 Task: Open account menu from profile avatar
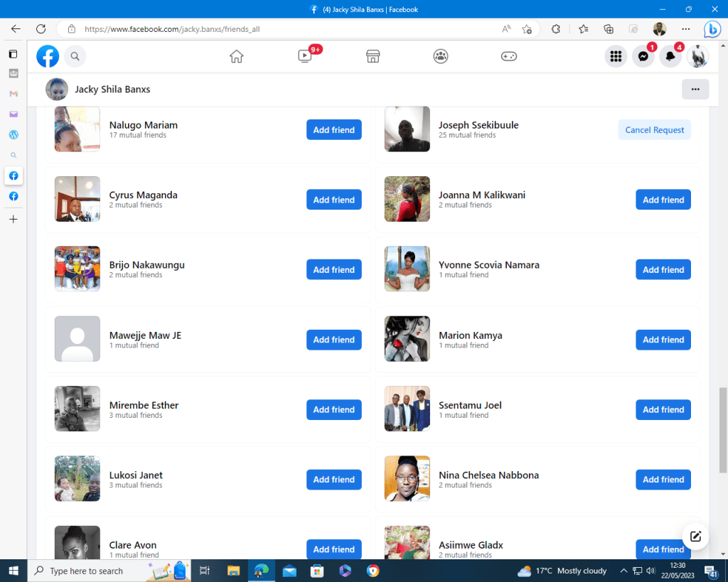point(697,56)
